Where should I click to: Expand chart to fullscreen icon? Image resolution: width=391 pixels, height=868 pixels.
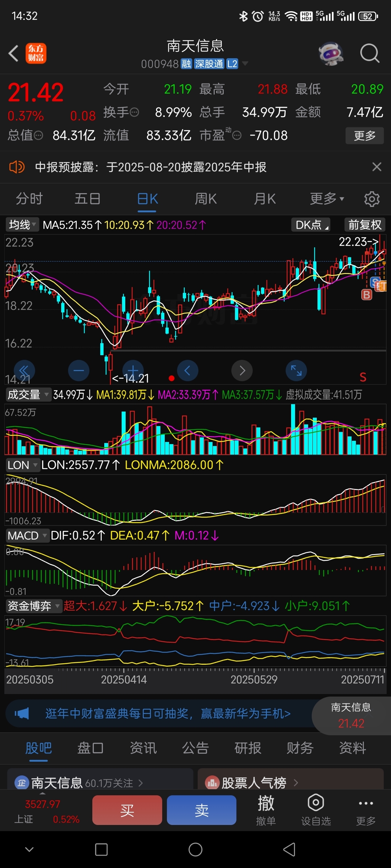(x=296, y=370)
